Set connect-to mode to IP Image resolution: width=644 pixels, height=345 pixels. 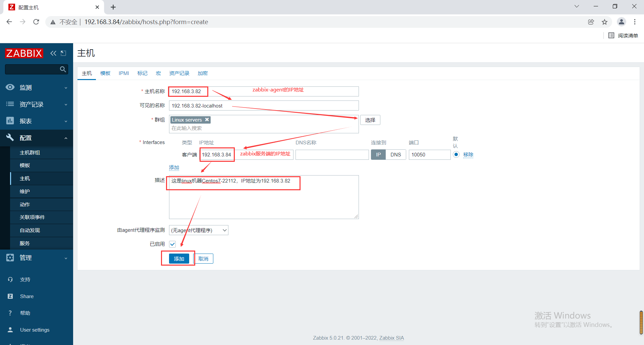tap(378, 154)
